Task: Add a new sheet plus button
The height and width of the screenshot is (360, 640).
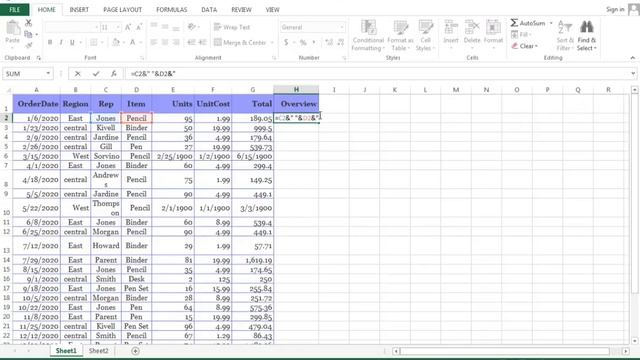Action: click(x=135, y=351)
